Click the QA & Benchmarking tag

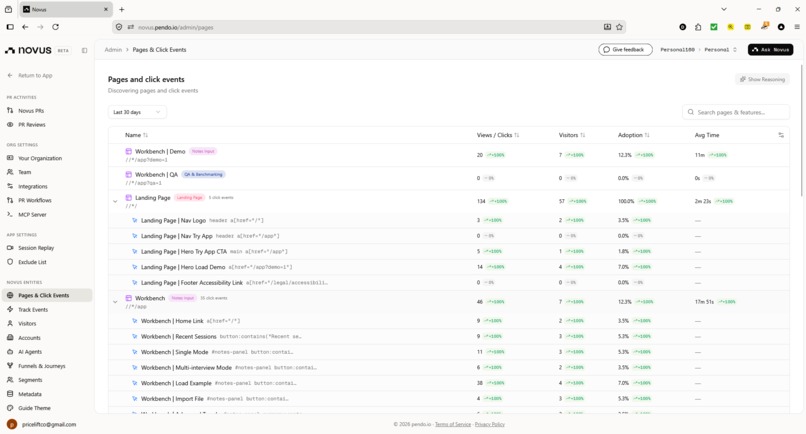pyautogui.click(x=204, y=174)
